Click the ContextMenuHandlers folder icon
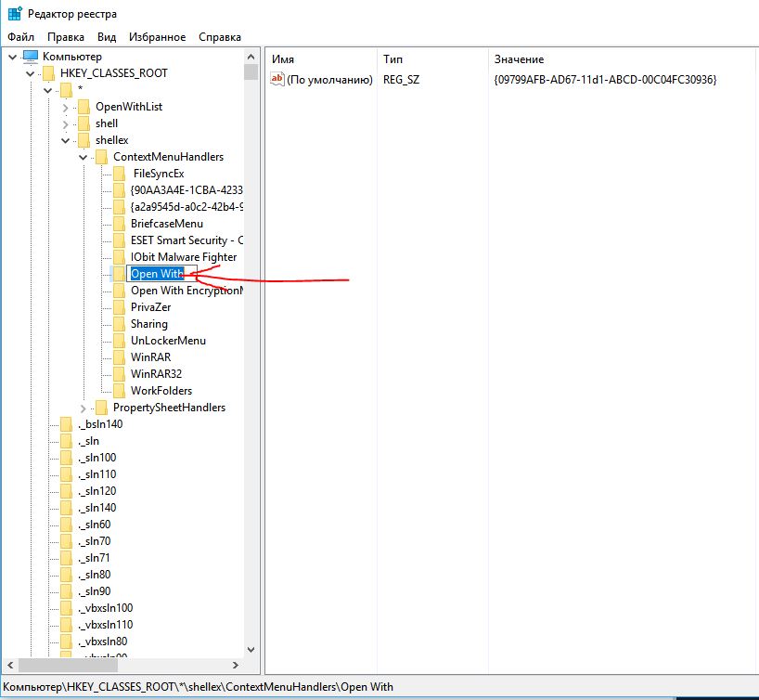 (x=102, y=157)
